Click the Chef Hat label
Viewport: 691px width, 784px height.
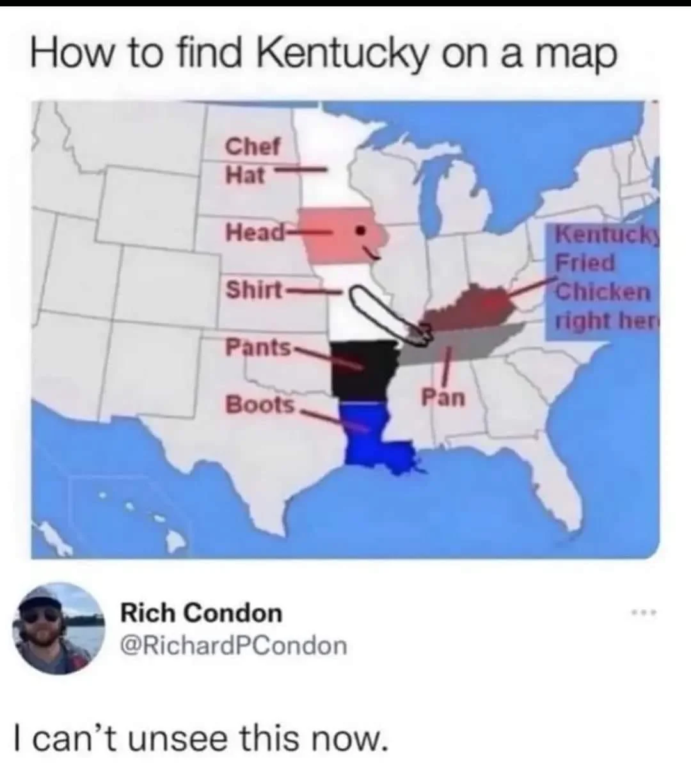coord(253,160)
